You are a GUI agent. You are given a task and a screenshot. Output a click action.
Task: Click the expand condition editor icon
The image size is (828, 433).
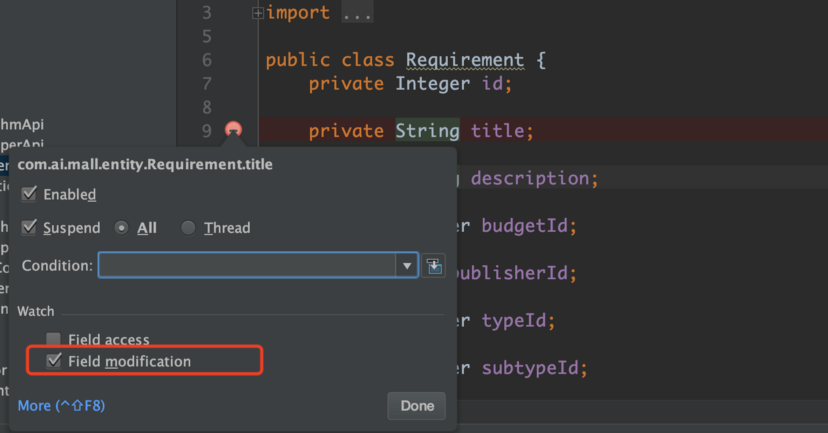pyautogui.click(x=434, y=266)
